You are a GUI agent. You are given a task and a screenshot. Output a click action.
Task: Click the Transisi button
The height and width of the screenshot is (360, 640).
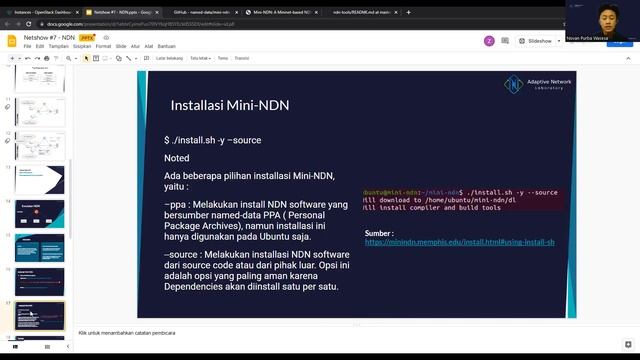[x=242, y=58]
